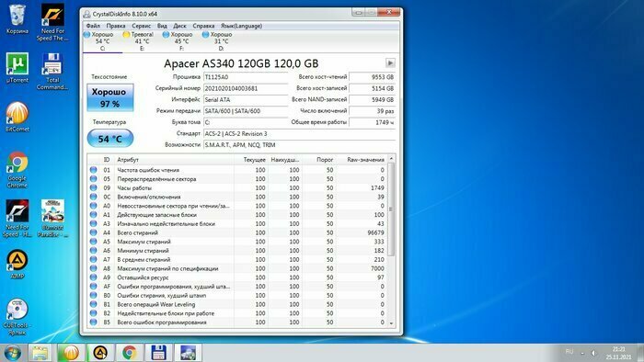Open the Корзина recycle bin icon
Screen dimensions: 644x362
[17, 19]
